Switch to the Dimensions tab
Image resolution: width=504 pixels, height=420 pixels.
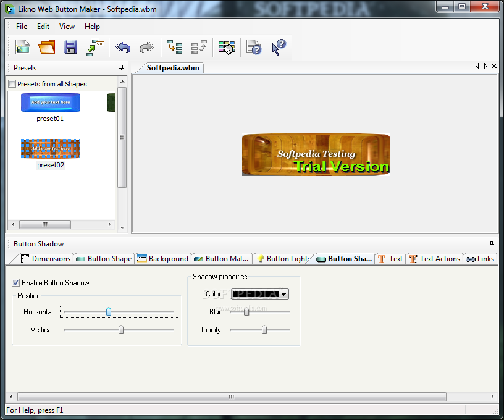coord(45,259)
